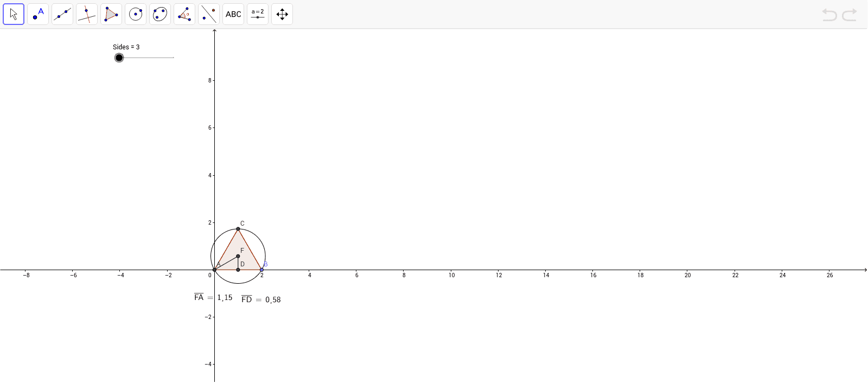The image size is (868, 383).
Task: Click the FD = 0,58 length text
Action: tap(261, 299)
